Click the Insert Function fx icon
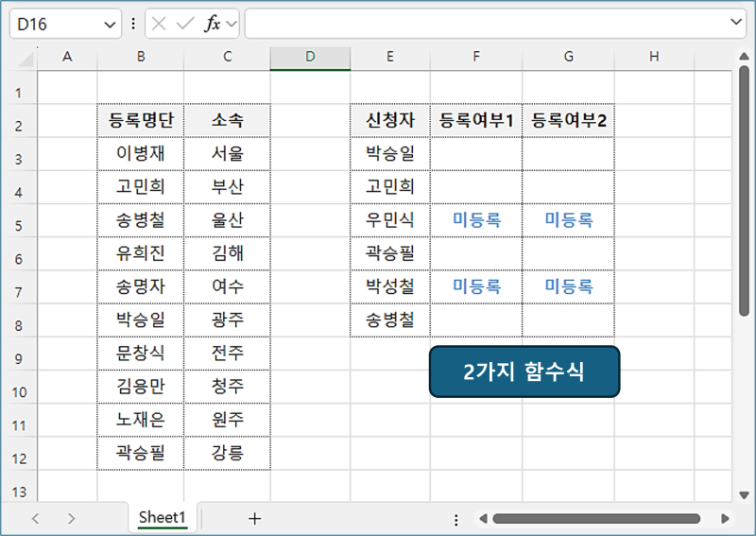This screenshot has height=536, width=756. click(212, 24)
